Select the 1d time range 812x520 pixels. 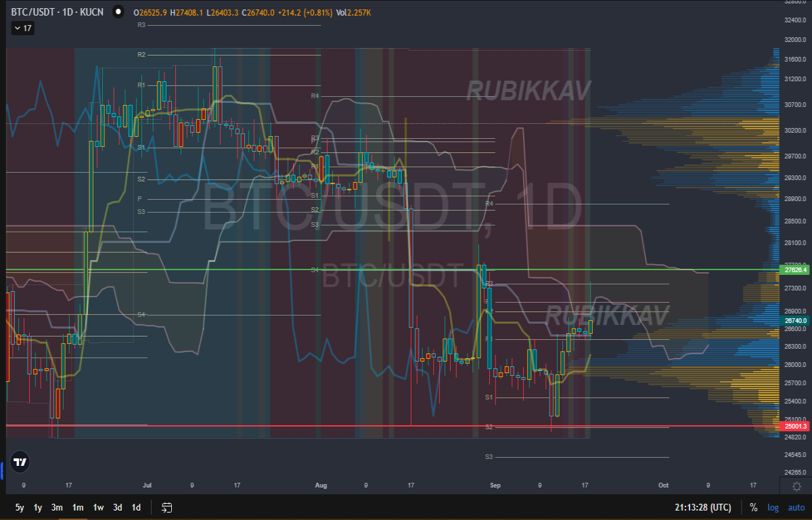point(136,507)
